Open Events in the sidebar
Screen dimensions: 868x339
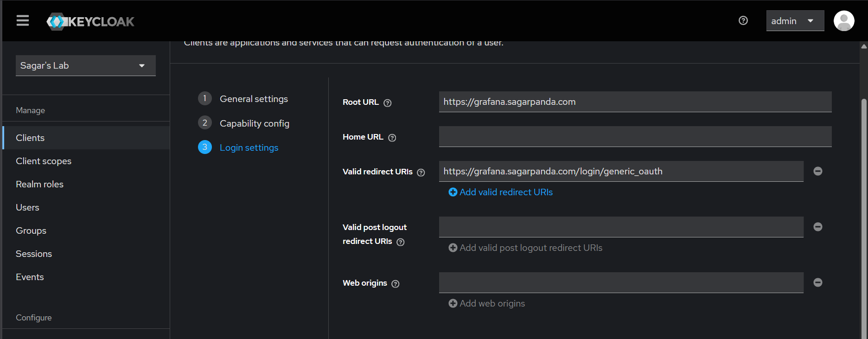(86, 277)
